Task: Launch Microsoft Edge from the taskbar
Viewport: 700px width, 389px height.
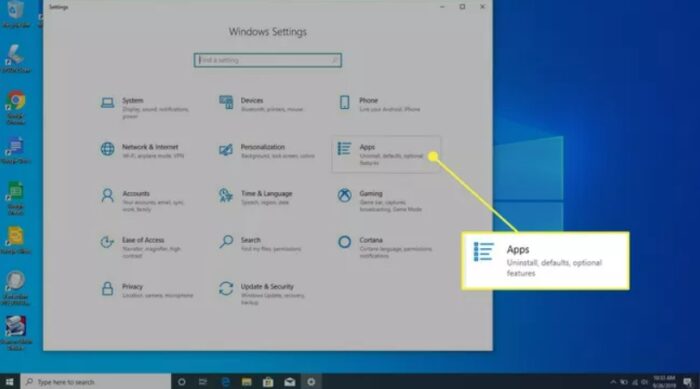Action: 225,382
